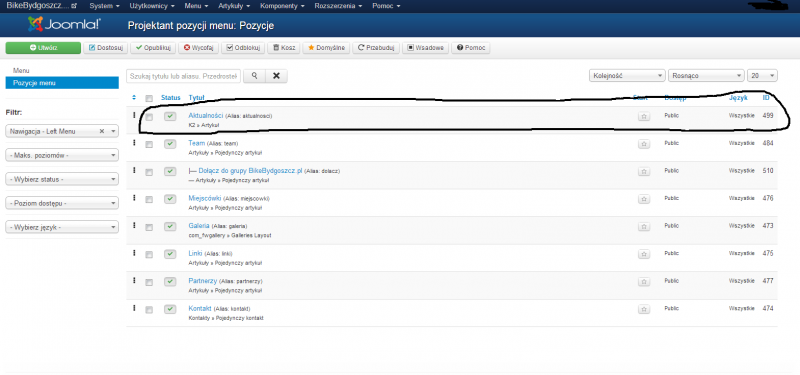Set Aktualności as home with star
The image size is (800, 375).
[x=644, y=116]
